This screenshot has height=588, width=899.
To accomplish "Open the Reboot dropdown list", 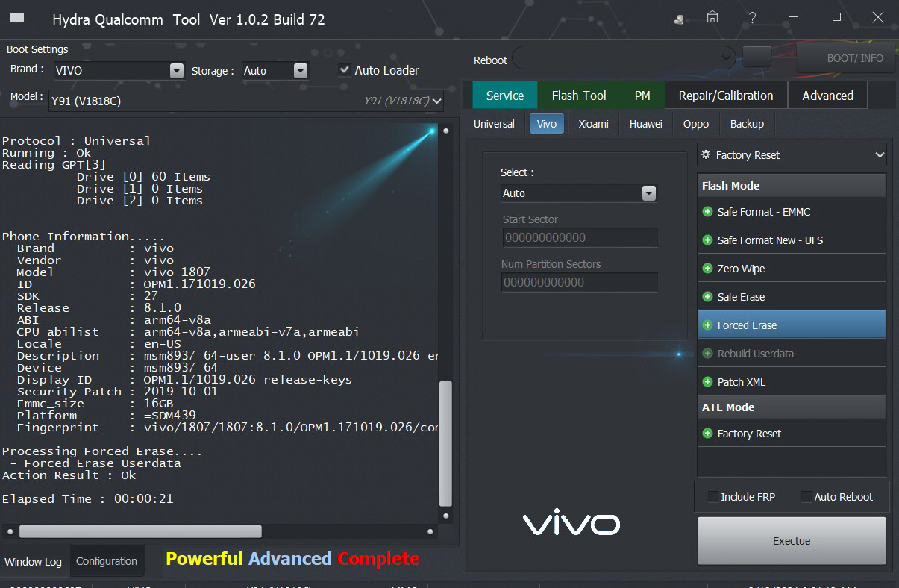I will tap(624, 57).
